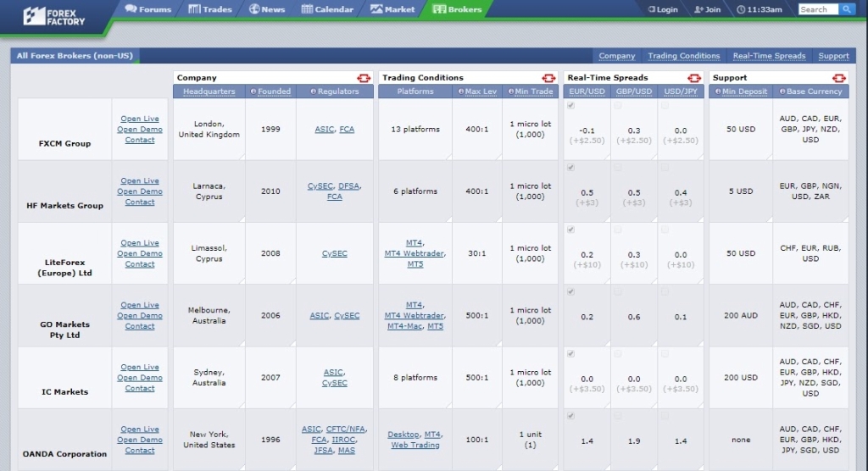Toggle EUR/USD checkbox in IC Markets row

tap(570, 353)
